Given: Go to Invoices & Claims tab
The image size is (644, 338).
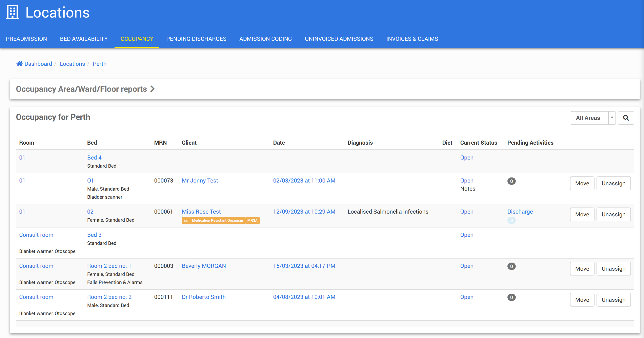Looking at the screenshot, I should click(412, 39).
